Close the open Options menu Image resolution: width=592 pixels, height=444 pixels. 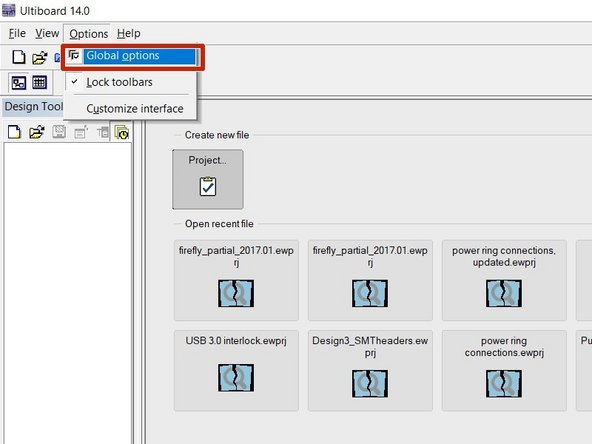click(x=88, y=34)
